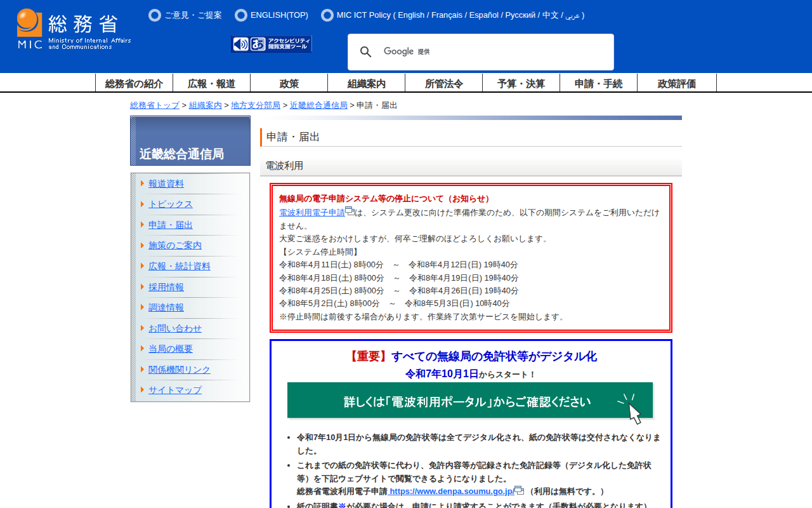The height and width of the screenshot is (508, 812).
Task: Click the green 電波利用ポータル banner
Action: (x=470, y=401)
